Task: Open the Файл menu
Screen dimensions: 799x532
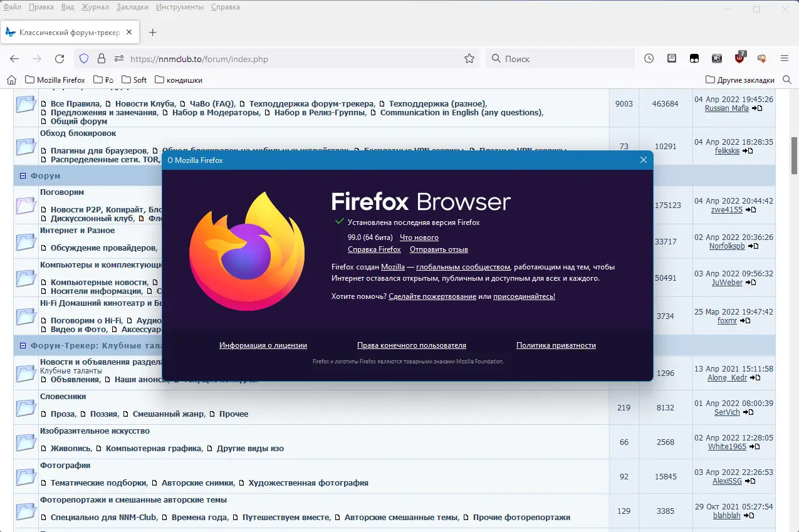Action: click(x=13, y=7)
